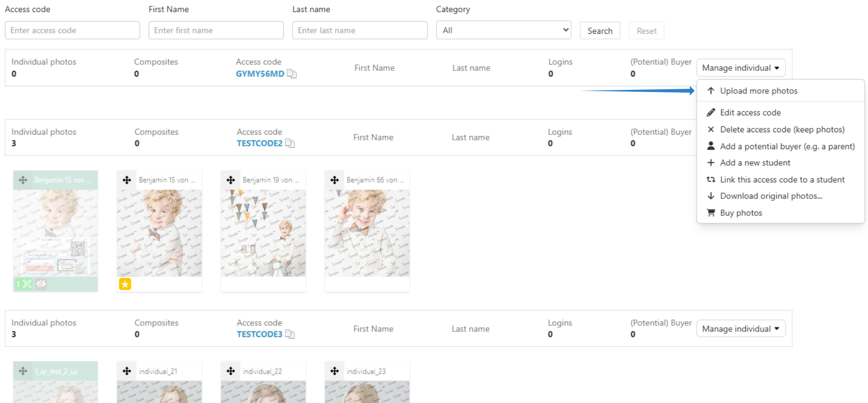Click the Logins label in GYMY56MD row
Viewport: 868px width, 403px height.
click(560, 62)
